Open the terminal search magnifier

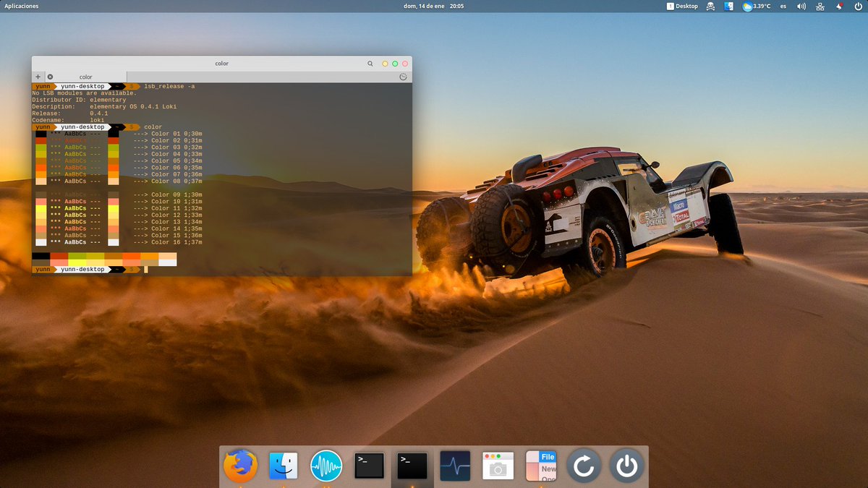[370, 64]
